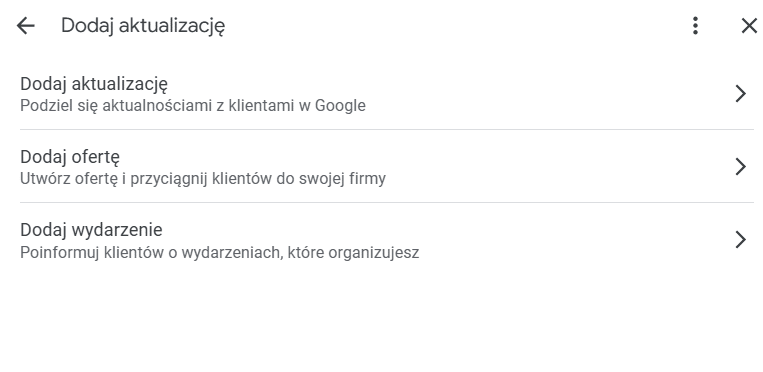Click the chevron beside Dodaj wydarzenie

741,240
